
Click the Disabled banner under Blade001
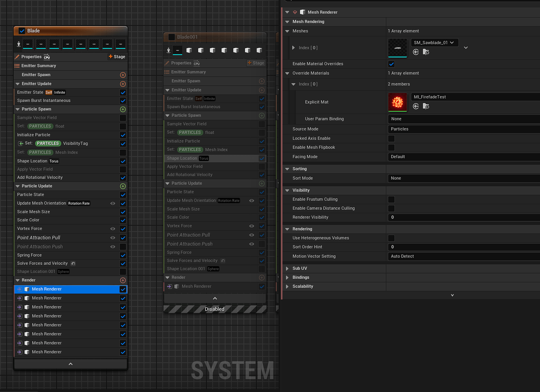(214, 309)
